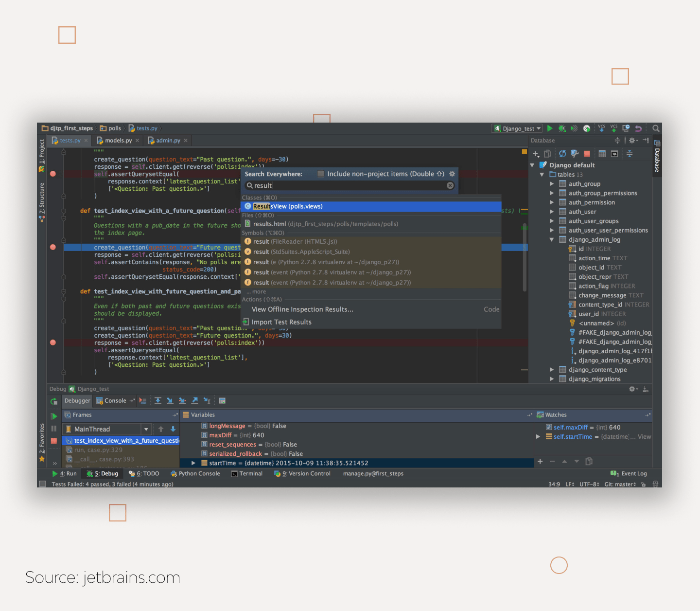Start debugging with the bug icon
The image size is (700, 611).
click(x=562, y=128)
